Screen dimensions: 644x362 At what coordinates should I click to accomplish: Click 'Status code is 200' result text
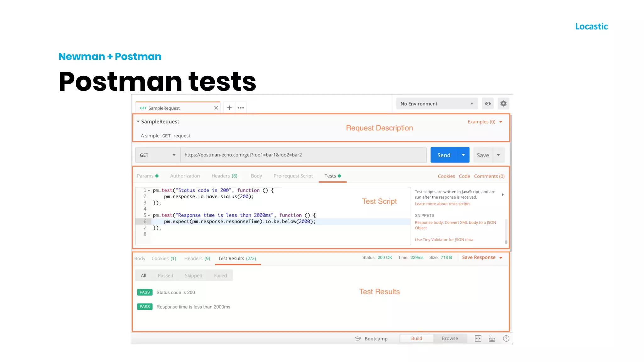175,293
